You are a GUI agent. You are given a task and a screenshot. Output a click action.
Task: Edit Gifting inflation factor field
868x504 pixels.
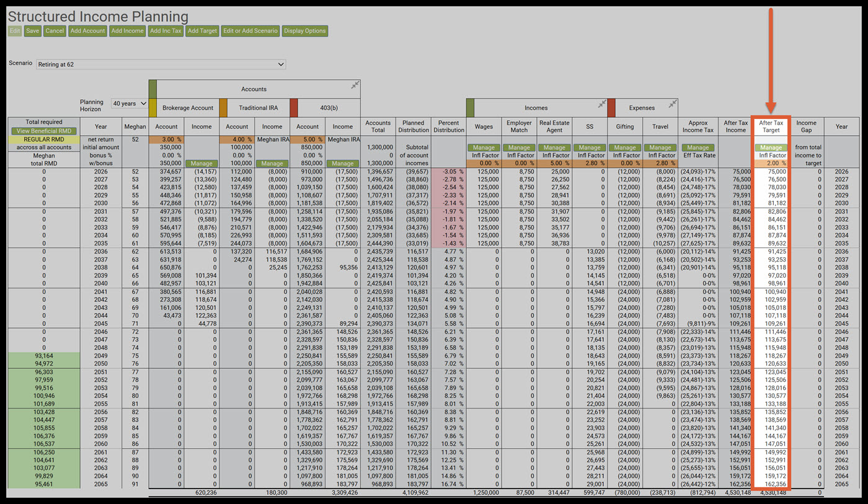625,164
